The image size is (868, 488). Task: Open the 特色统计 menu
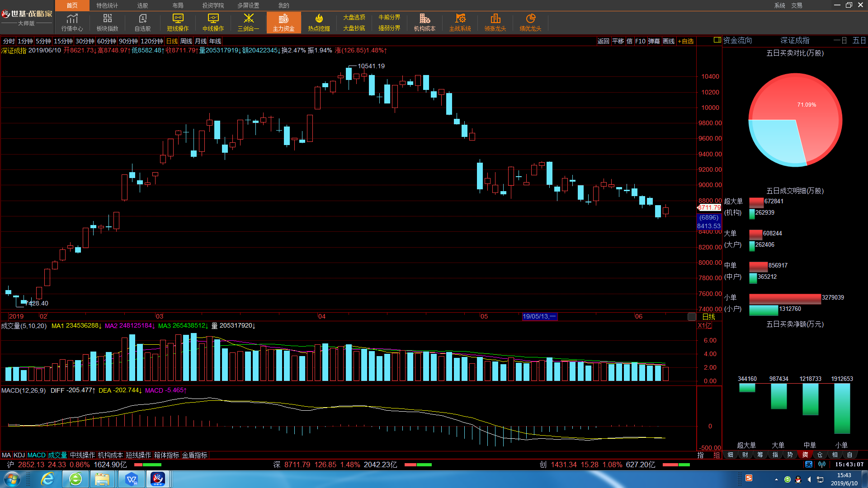tap(107, 5)
